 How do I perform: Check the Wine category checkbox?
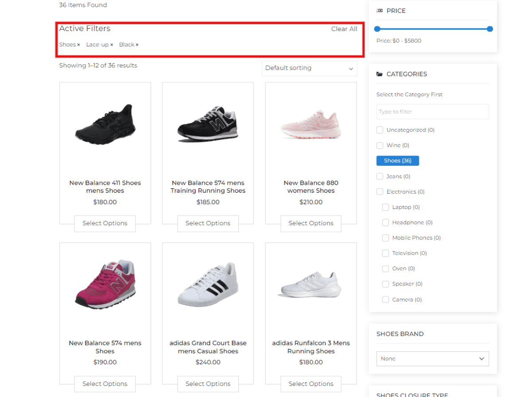(380, 145)
